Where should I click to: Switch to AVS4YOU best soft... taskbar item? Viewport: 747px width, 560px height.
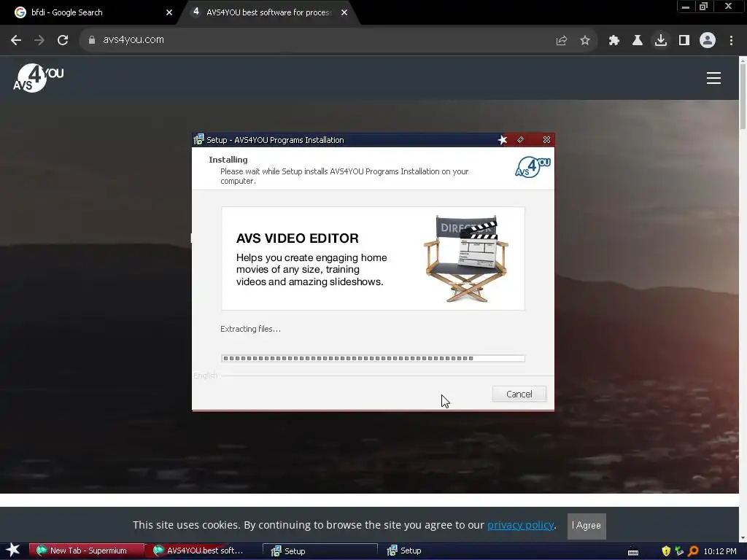[203, 551]
